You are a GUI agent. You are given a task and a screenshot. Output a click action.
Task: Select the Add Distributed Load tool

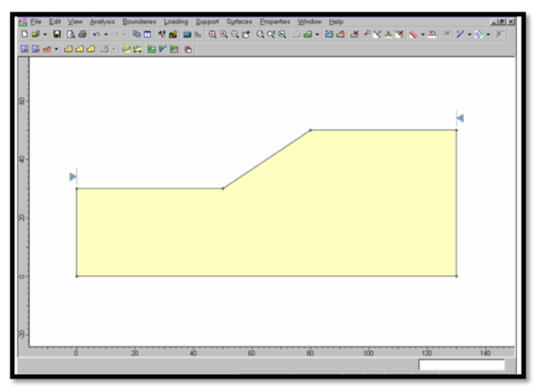(413, 34)
